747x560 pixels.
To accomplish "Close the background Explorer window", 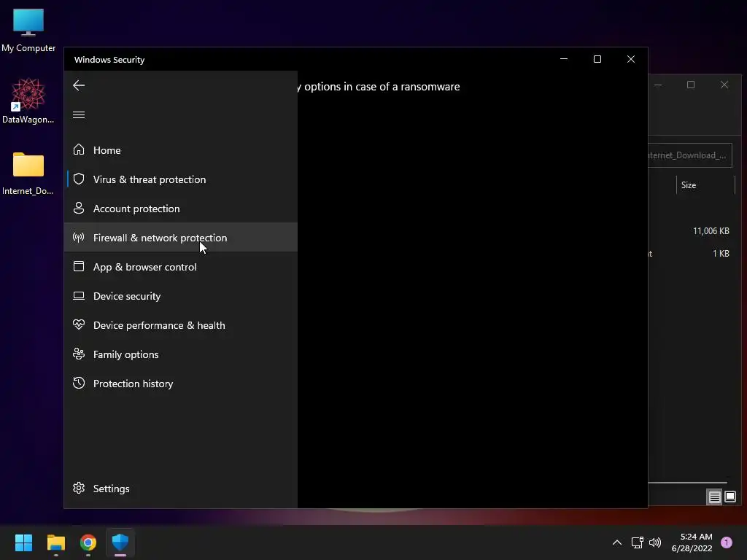I will tap(724, 85).
